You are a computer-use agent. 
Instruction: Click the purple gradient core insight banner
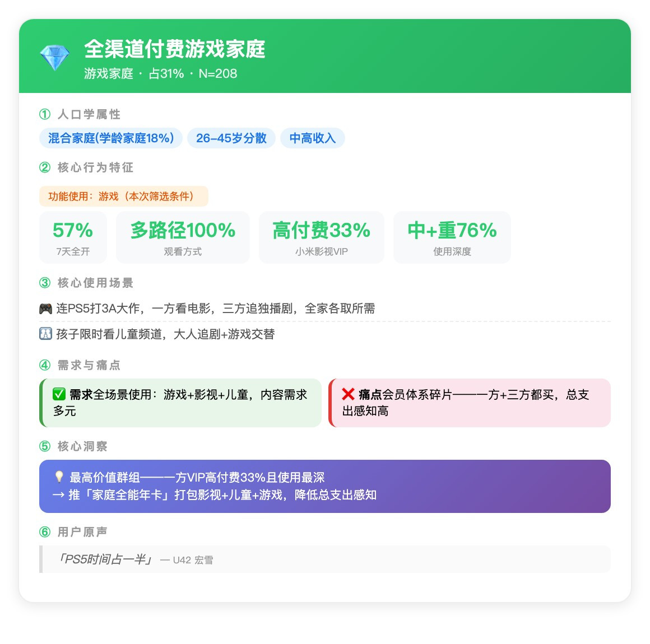(325, 487)
